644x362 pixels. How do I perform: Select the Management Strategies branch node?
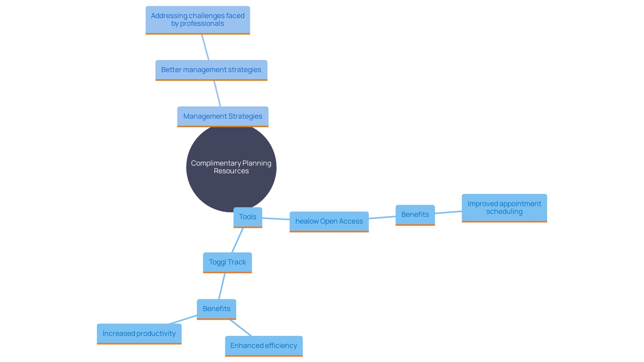(x=222, y=117)
